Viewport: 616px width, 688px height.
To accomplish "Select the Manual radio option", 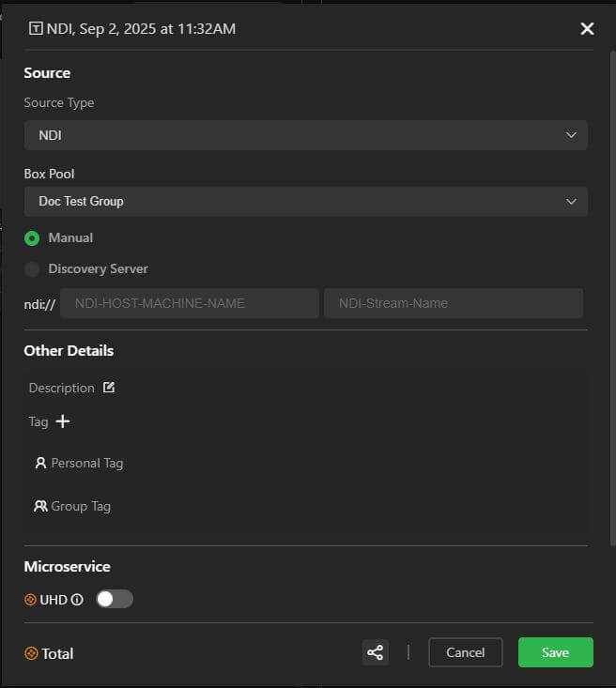I will pyautogui.click(x=32, y=238).
